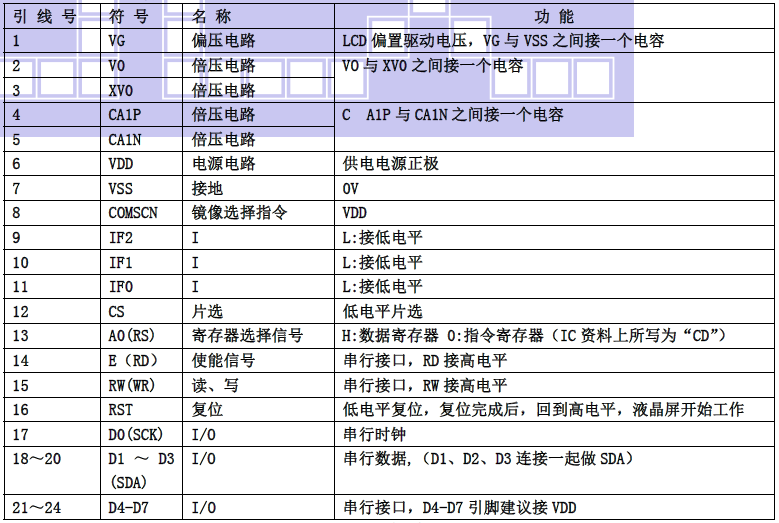Click the A0(RS) symbol cell

point(133,336)
